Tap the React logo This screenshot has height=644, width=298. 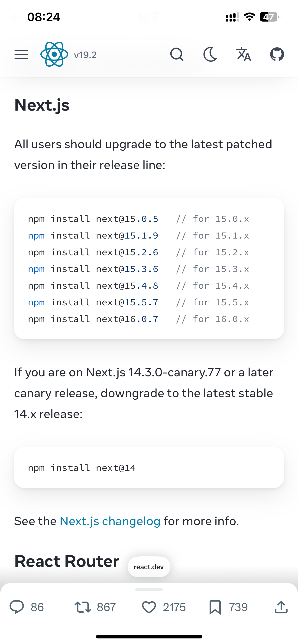point(54,54)
